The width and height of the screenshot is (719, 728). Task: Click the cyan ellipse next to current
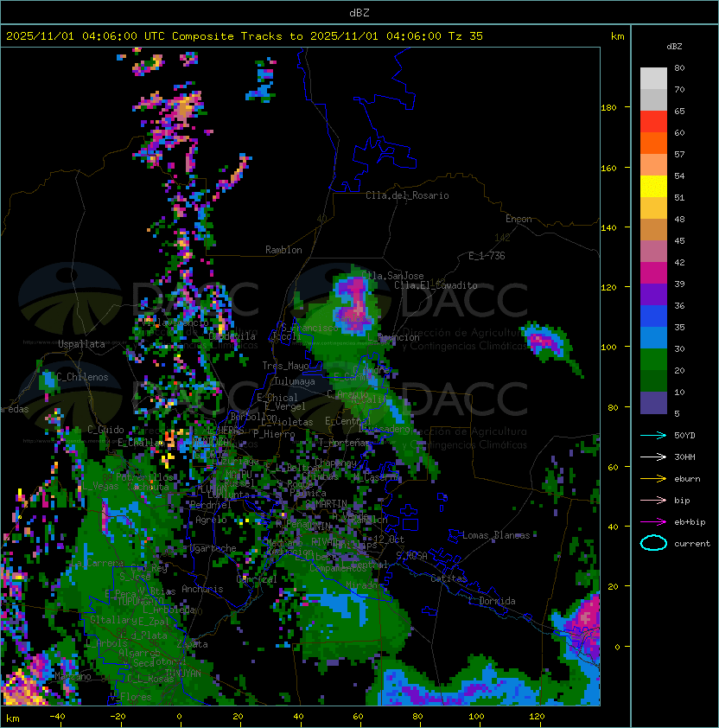pos(653,543)
